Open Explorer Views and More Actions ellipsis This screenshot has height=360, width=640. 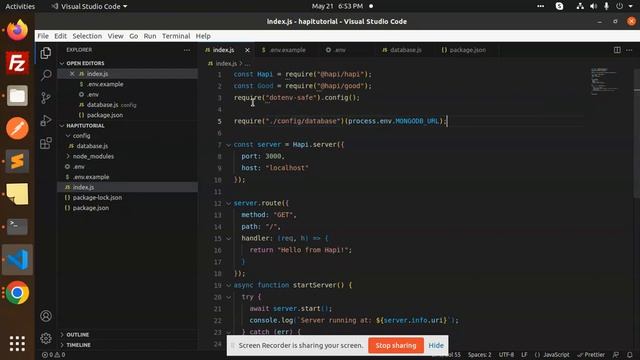[187, 50]
